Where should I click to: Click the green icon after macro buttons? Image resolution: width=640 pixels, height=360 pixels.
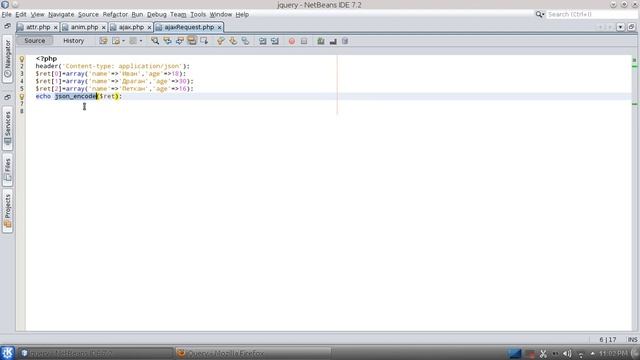321,41
